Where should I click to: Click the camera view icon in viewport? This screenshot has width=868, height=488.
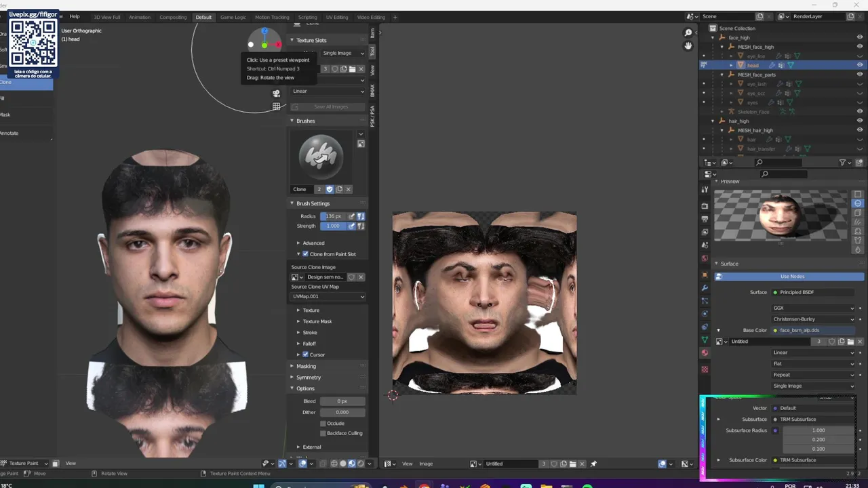tap(276, 94)
